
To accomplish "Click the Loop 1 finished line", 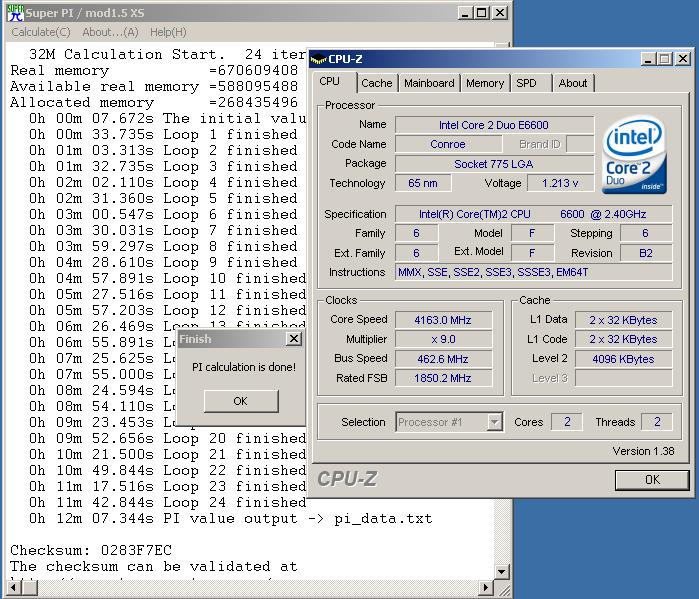I will coord(163,135).
